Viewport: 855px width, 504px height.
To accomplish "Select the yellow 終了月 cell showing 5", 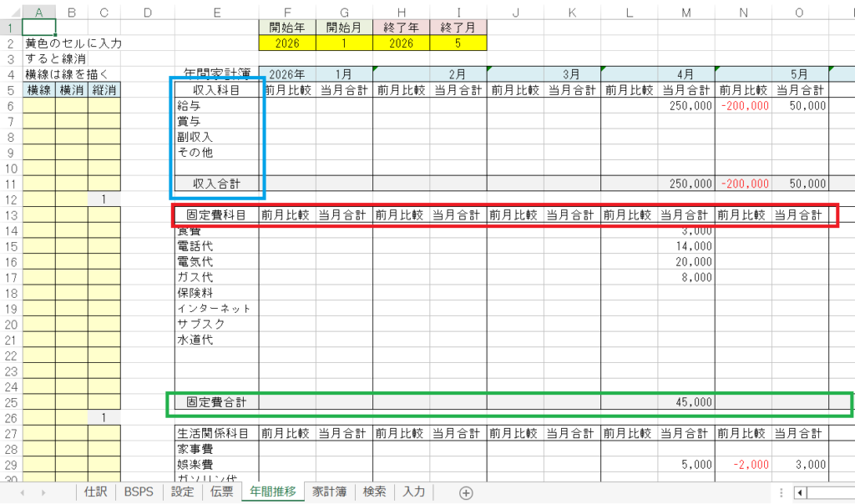I will coord(458,42).
